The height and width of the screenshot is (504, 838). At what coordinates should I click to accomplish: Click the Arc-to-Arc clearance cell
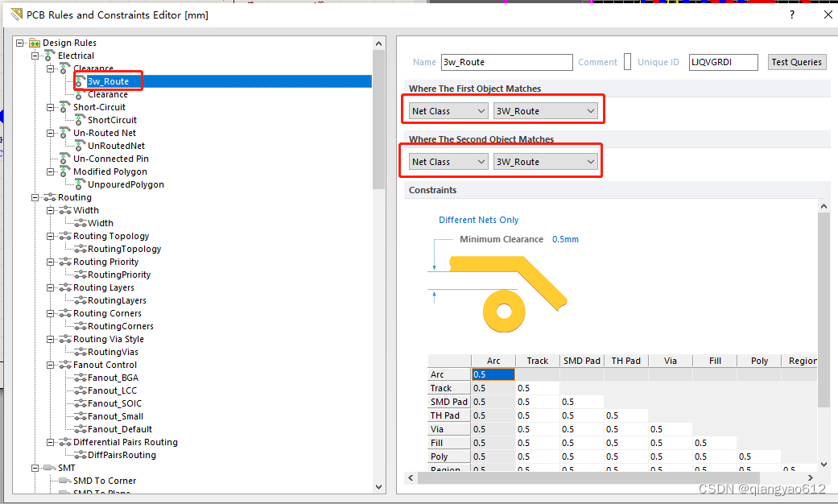point(493,374)
